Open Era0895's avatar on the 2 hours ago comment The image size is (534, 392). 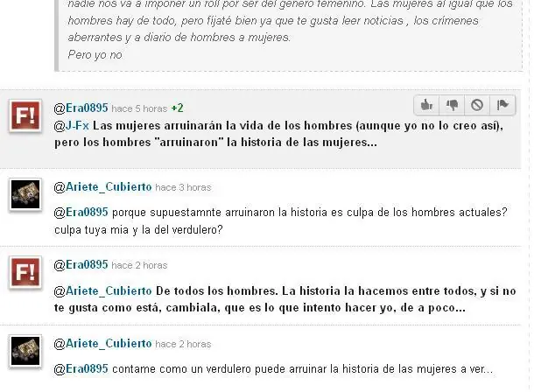(x=25, y=272)
